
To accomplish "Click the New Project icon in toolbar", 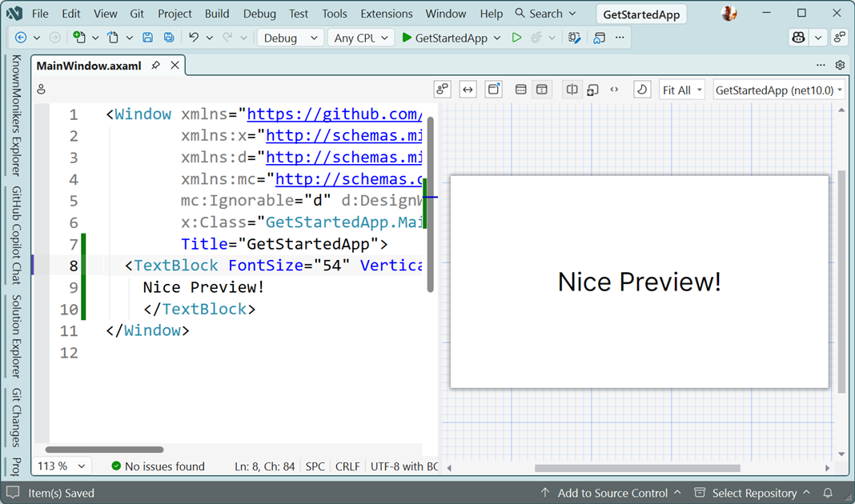I will pos(79,38).
